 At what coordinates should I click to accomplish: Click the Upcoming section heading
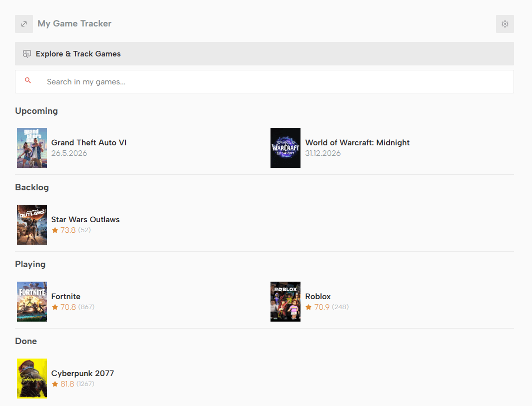[x=36, y=111]
